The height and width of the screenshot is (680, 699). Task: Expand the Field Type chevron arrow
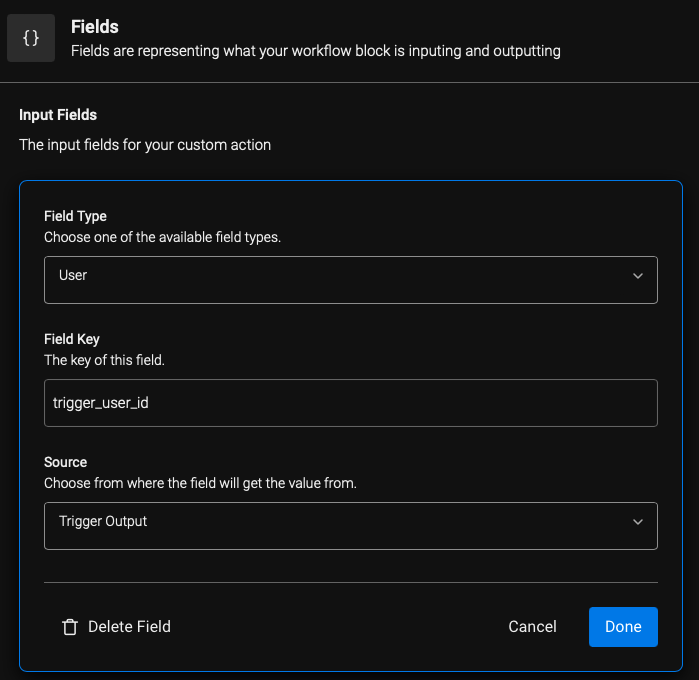(x=638, y=276)
